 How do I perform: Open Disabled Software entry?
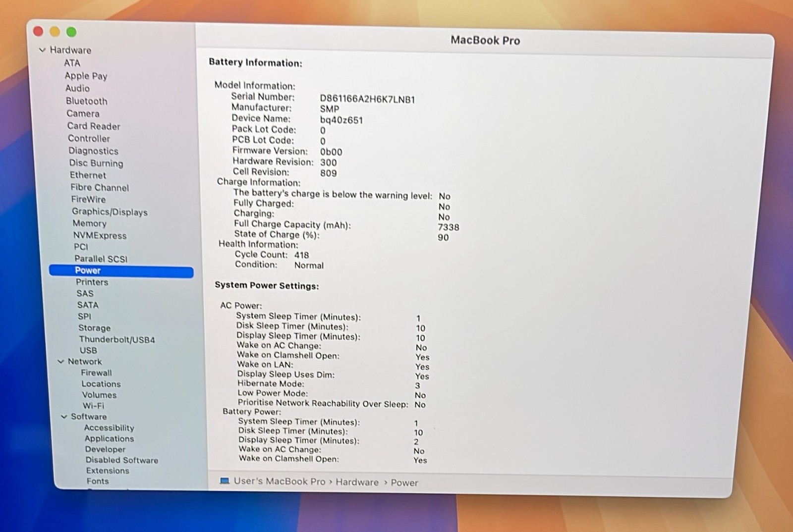(x=122, y=460)
